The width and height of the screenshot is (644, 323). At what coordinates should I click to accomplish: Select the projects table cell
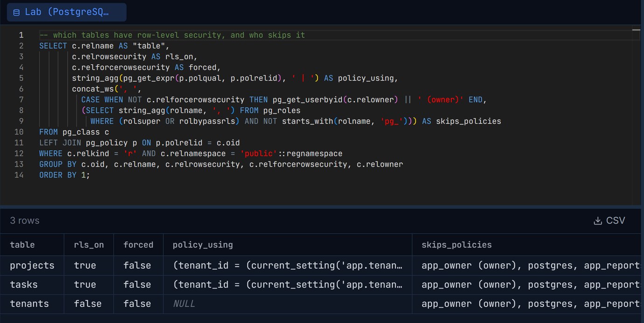(x=32, y=266)
